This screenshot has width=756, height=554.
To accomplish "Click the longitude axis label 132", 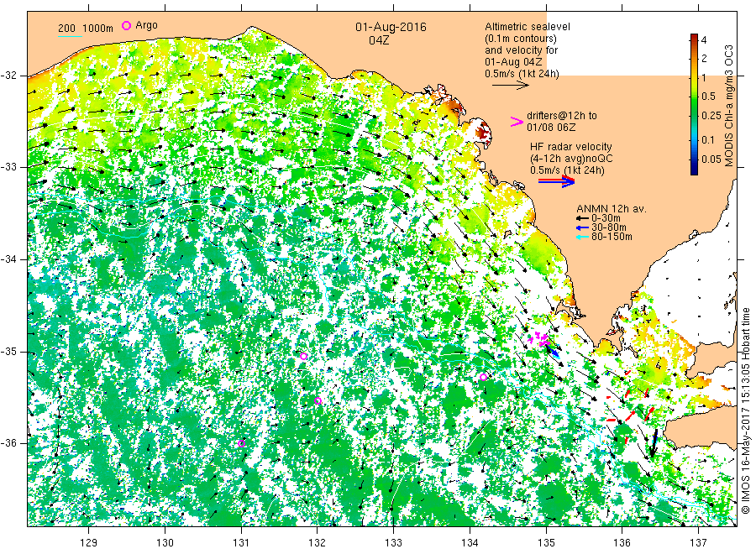I will 318,542.
